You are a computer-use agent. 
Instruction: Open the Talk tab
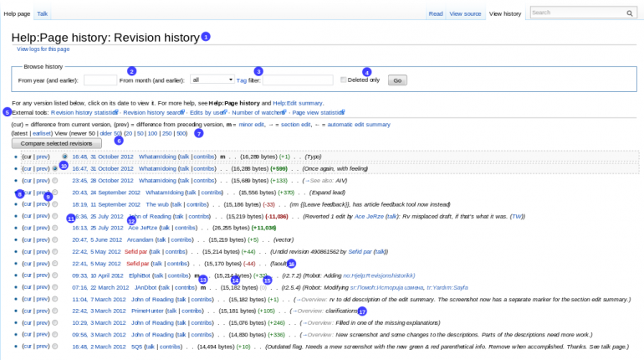click(x=43, y=13)
